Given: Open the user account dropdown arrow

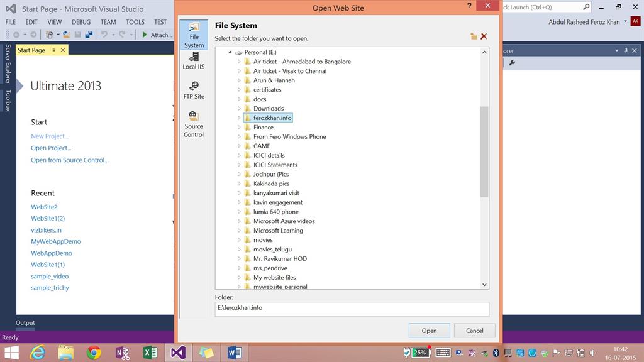Looking at the screenshot, I should (x=625, y=21).
